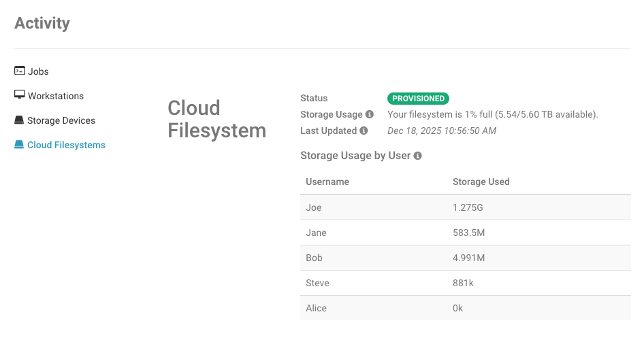Click the Last Updated timestamp
644x344 pixels.
pos(442,131)
